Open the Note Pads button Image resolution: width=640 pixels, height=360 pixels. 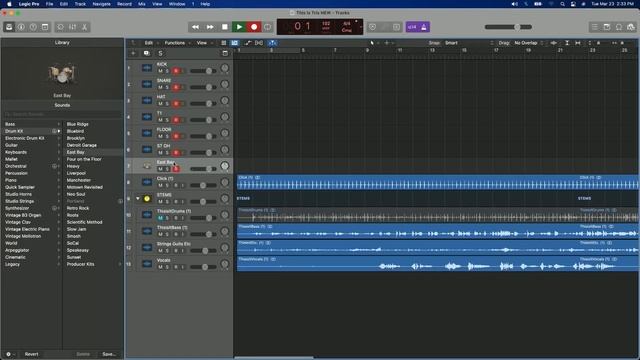[607, 27]
